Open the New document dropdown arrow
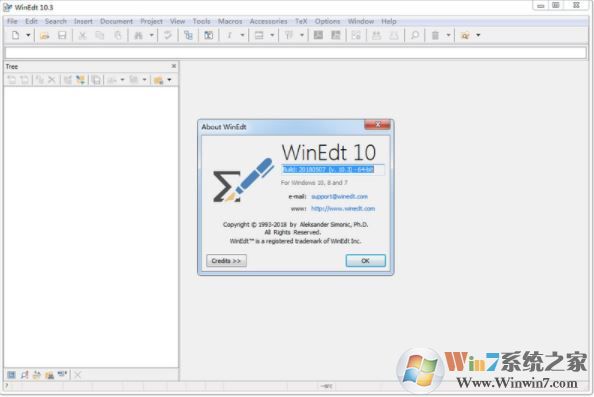 point(28,35)
